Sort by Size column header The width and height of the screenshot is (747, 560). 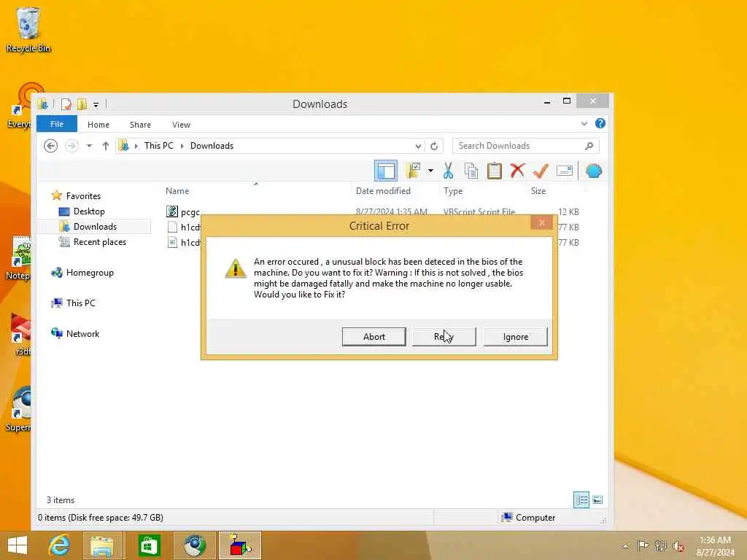[x=538, y=191]
